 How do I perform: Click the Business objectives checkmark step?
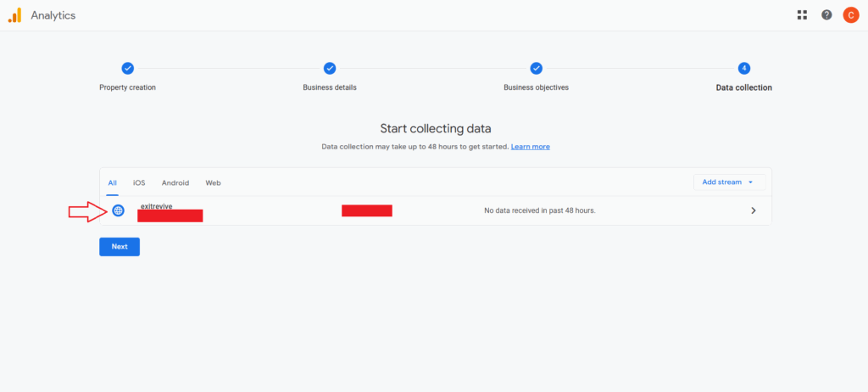(536, 68)
